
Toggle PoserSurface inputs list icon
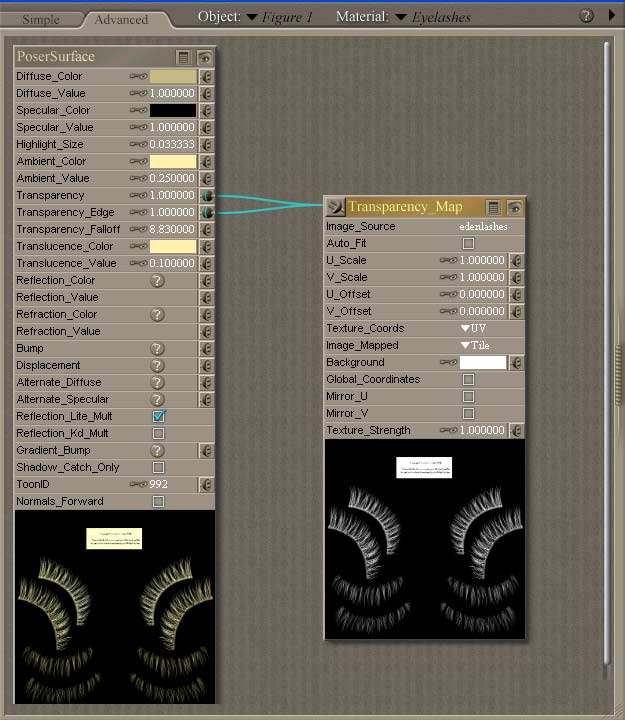(x=183, y=57)
